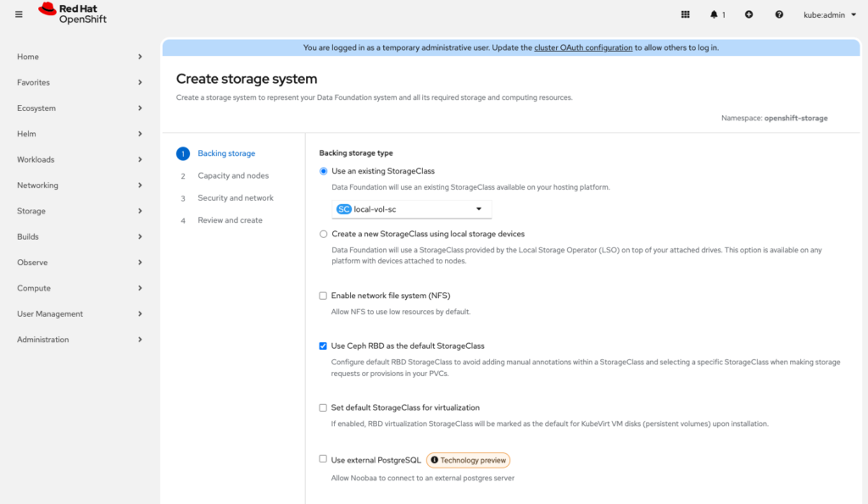Click the Red Hat OpenShift logo
Image resolution: width=868 pixels, height=504 pixels.
click(73, 14)
